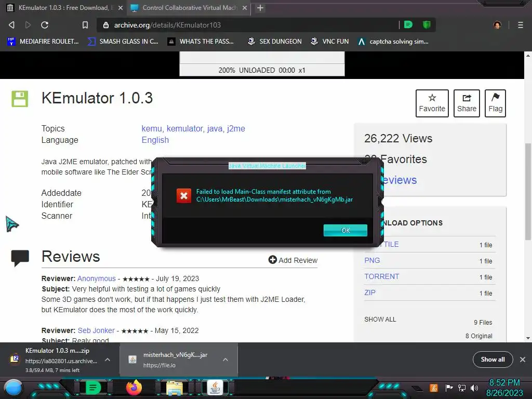This screenshot has height=399, width=532.
Task: Open the Anonymous reviewer profile link
Action: coord(96,278)
